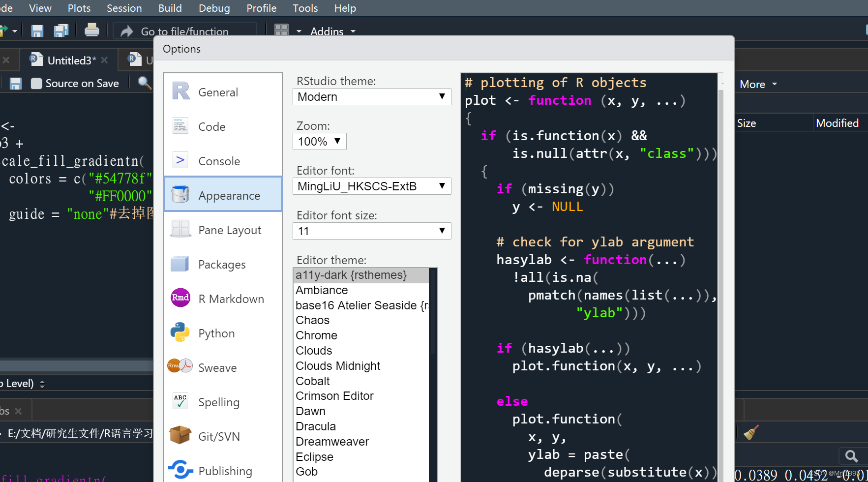Open the Packages settings panel
This screenshot has height=482, width=868.
[221, 264]
